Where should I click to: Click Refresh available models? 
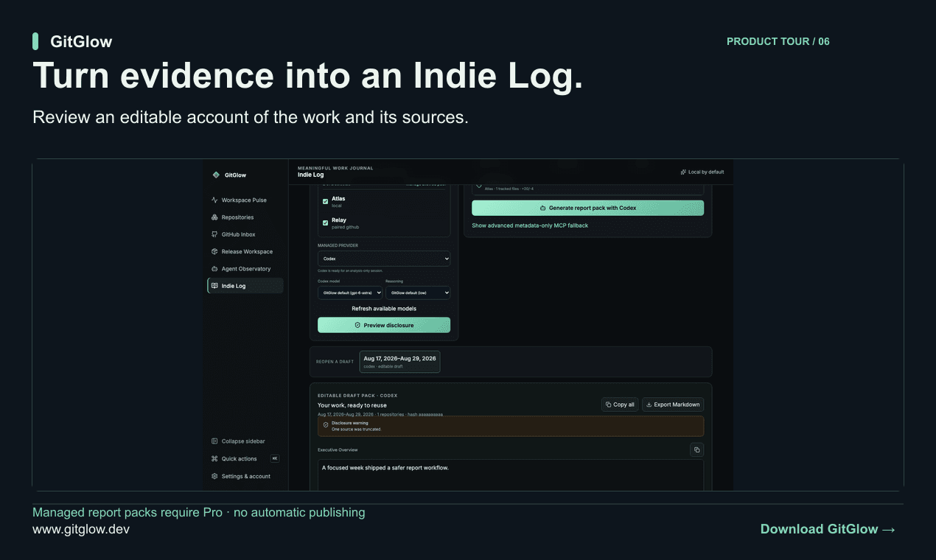[x=384, y=309]
